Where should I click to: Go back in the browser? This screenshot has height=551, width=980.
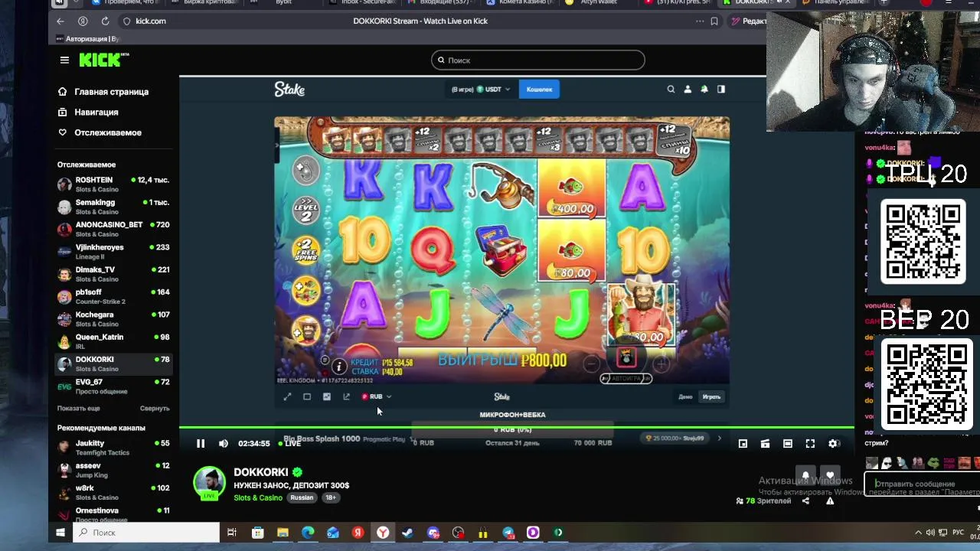[x=60, y=21]
